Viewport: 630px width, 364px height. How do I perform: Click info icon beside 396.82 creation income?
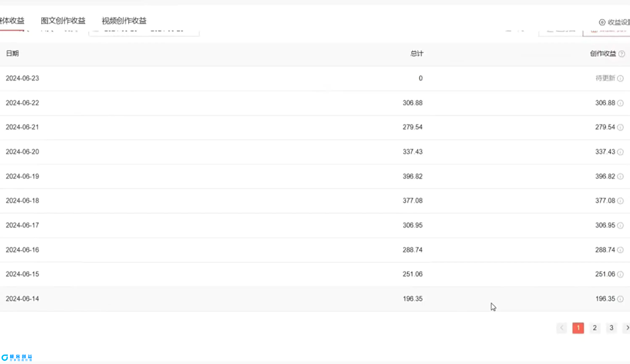tap(620, 177)
